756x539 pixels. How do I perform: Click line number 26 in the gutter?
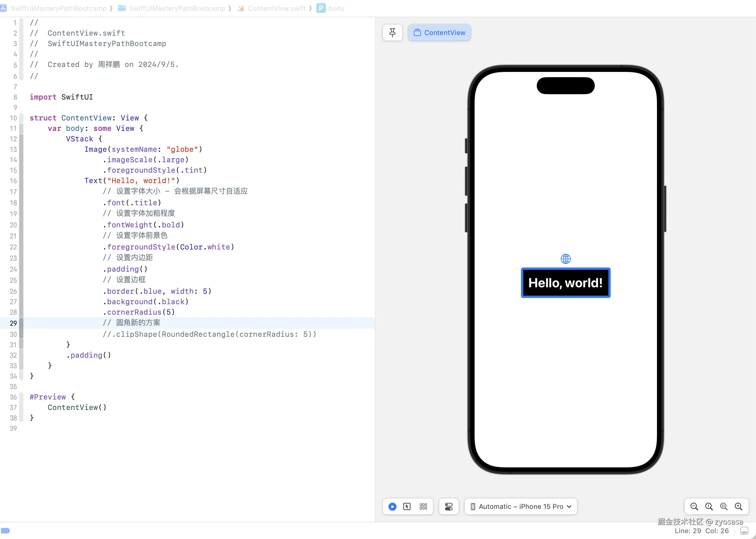click(13, 291)
